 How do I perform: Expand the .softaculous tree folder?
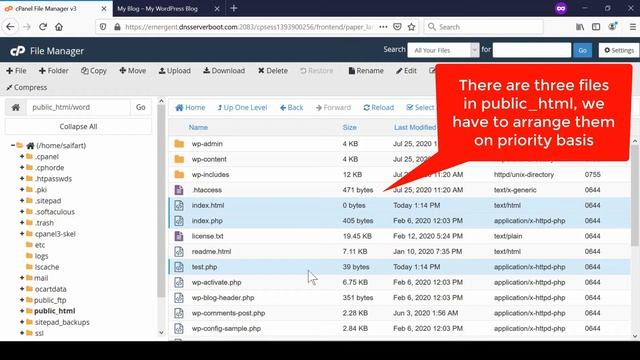pos(22,211)
